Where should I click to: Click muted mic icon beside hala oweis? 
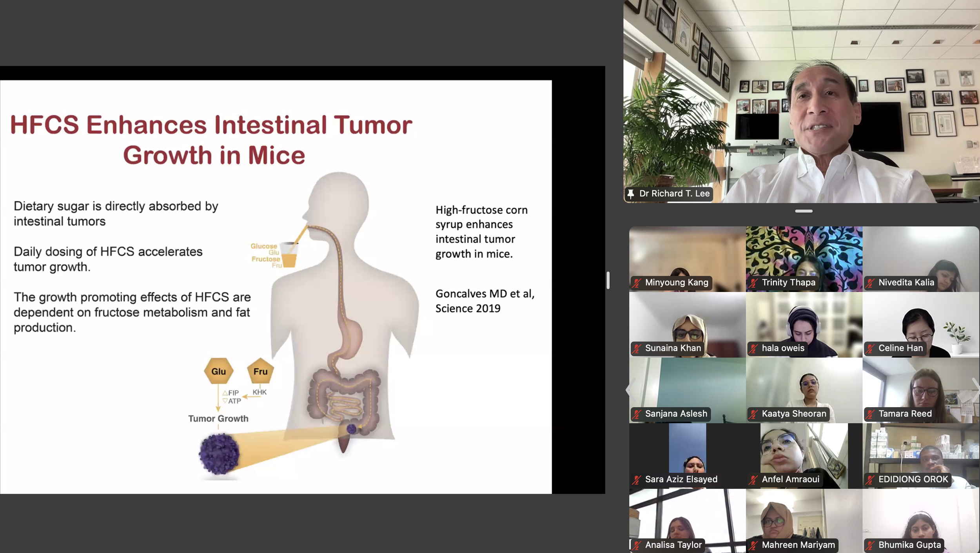[x=753, y=348]
